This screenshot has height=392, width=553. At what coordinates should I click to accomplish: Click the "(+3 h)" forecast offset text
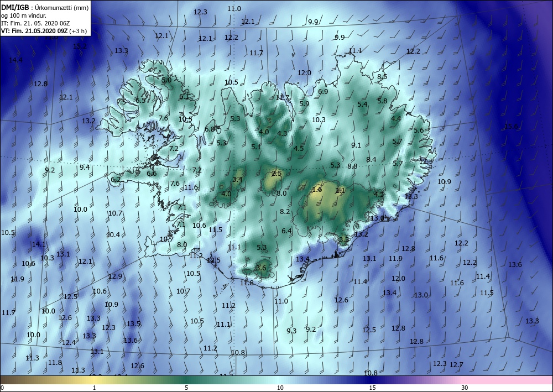click(78, 30)
